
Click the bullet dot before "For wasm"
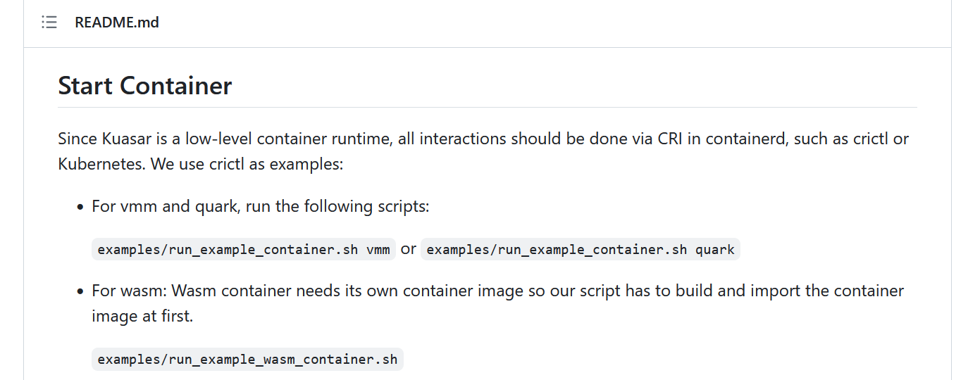[80, 291]
